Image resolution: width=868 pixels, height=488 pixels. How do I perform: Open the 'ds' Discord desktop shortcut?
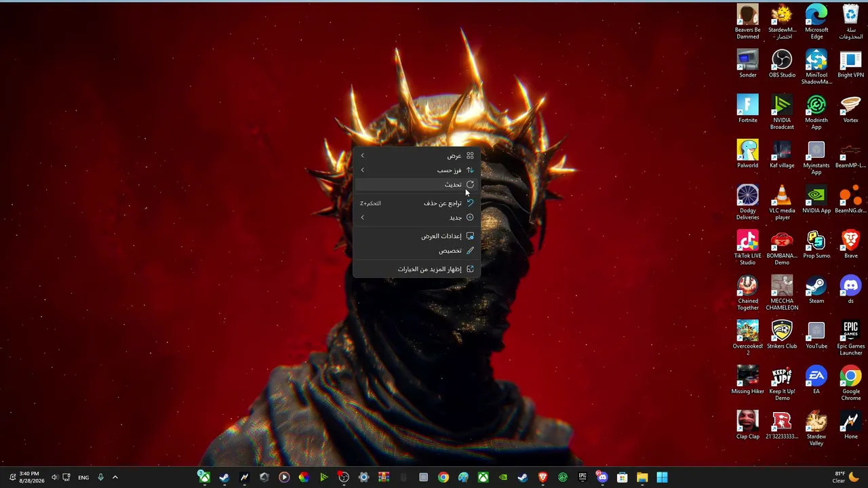pos(850,290)
